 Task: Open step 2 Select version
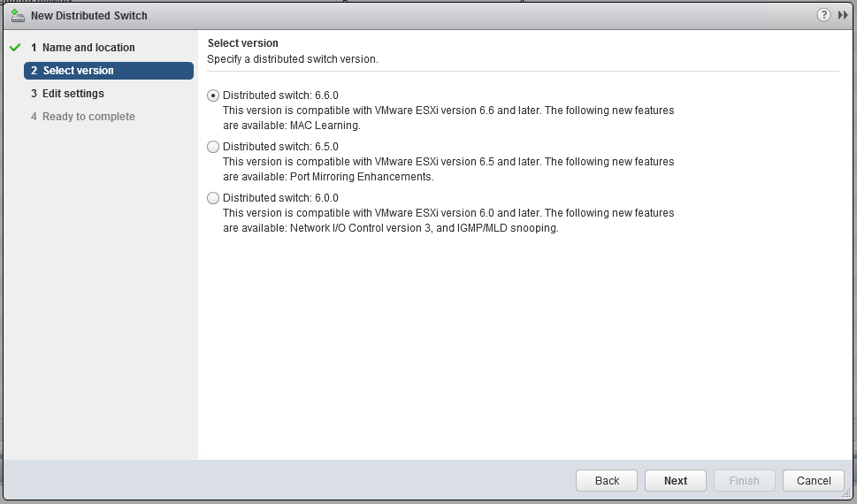109,71
